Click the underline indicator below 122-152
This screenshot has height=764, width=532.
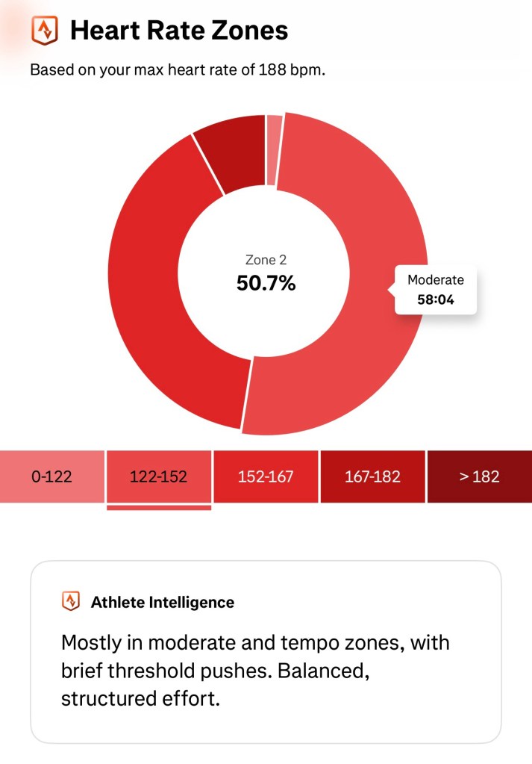159,508
